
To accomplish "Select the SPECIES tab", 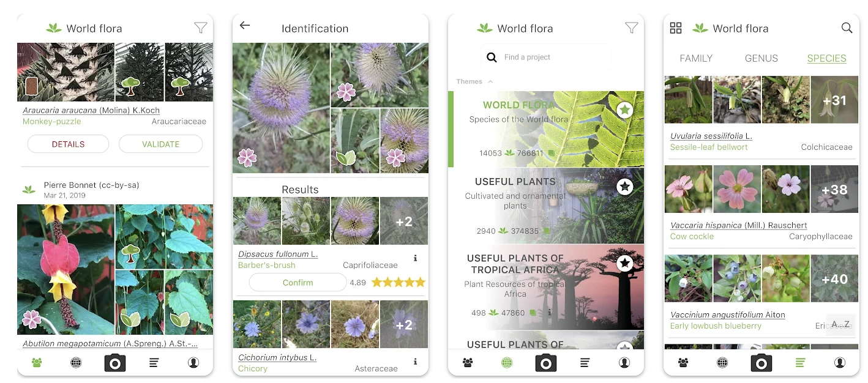I will coord(826,59).
